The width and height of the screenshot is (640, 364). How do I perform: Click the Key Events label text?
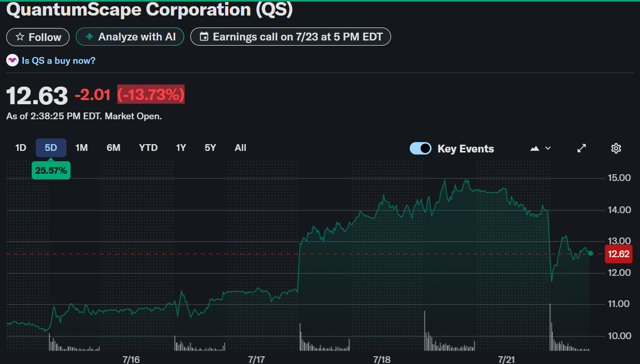click(466, 149)
